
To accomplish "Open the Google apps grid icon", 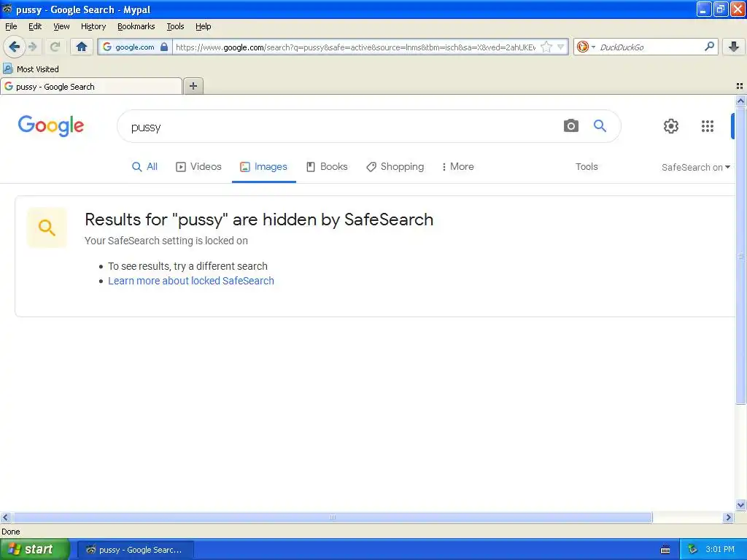I will pos(708,125).
